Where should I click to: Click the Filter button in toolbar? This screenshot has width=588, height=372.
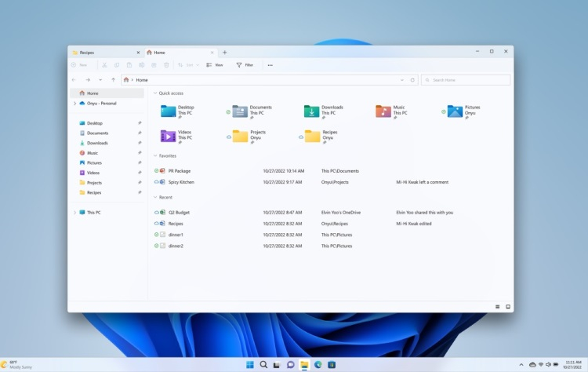[x=245, y=65]
